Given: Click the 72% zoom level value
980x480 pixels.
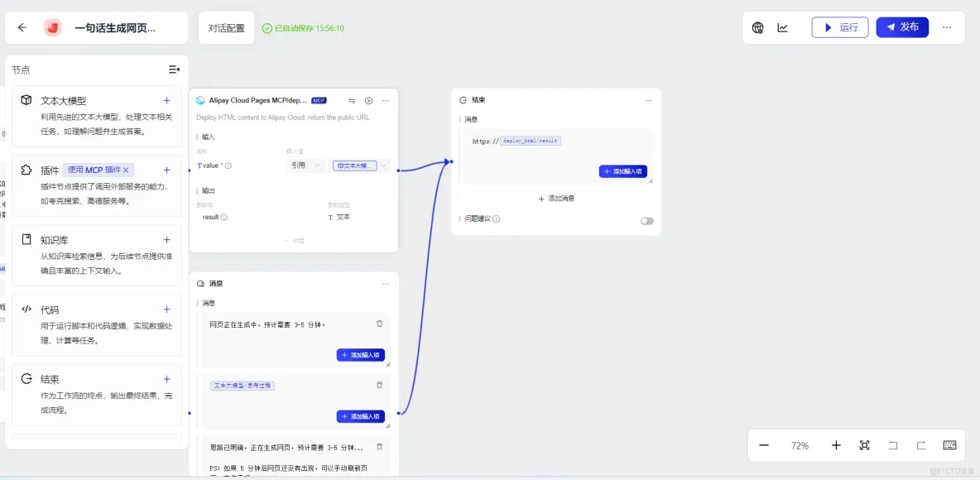Looking at the screenshot, I should [800, 445].
